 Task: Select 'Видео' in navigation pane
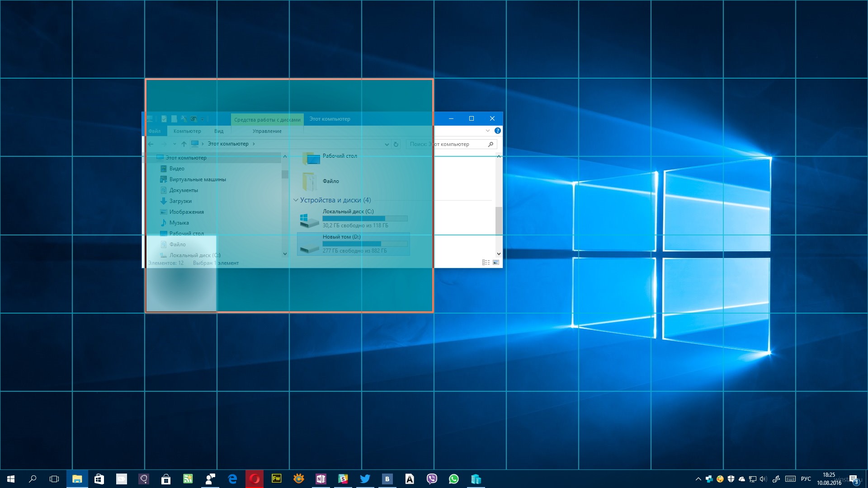point(177,169)
